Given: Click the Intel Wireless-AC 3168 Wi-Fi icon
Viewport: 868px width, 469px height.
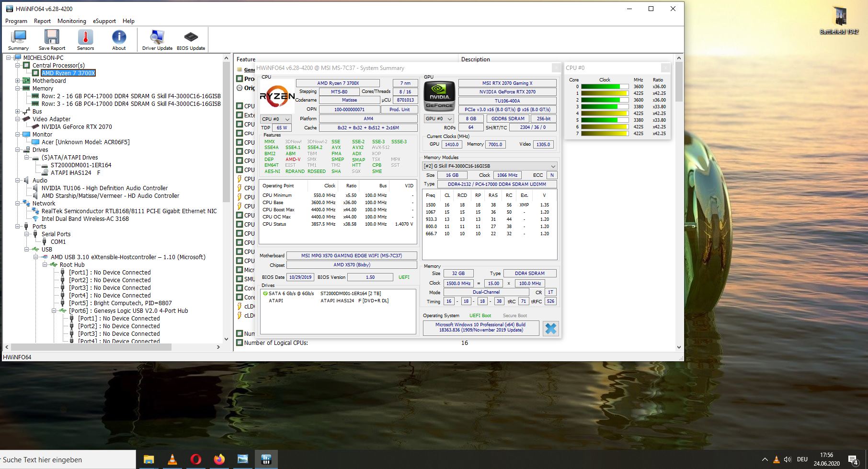Looking at the screenshot, I should point(35,219).
